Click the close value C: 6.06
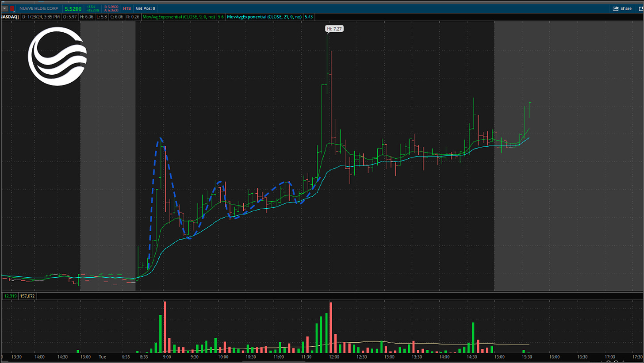644x363 pixels. [116, 16]
